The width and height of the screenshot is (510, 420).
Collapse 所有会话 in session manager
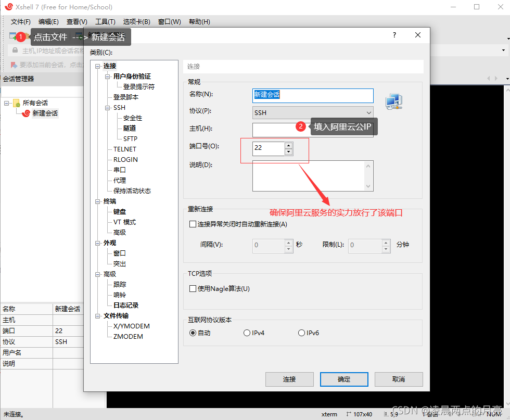point(6,103)
